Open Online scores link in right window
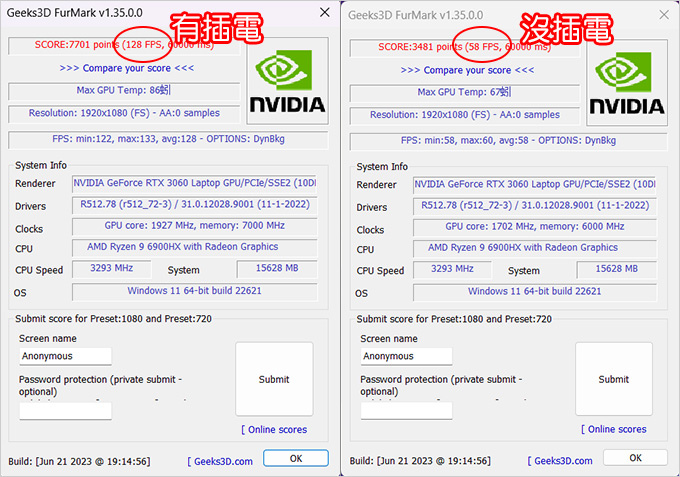 (x=614, y=429)
